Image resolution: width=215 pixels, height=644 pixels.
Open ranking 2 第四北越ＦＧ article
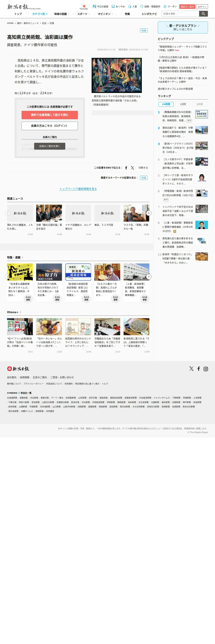[183, 132]
